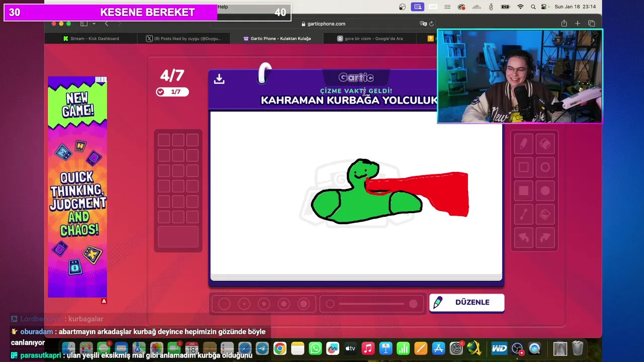Click the 1/7 ready counter badge
644x362 pixels.
tap(172, 92)
